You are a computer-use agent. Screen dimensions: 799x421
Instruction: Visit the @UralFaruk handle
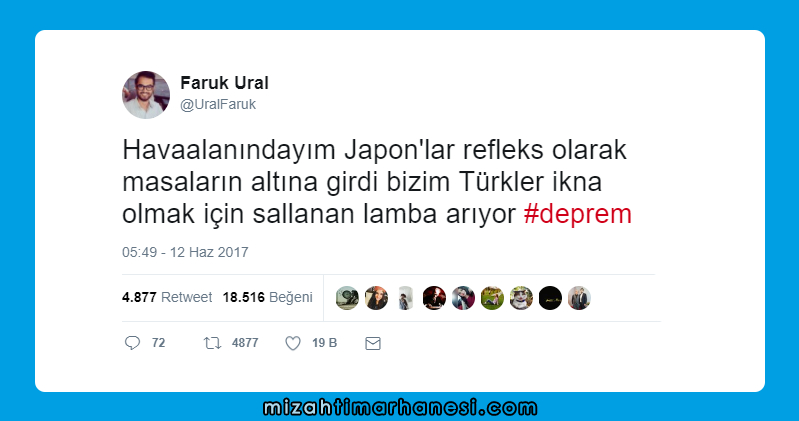tap(218, 104)
